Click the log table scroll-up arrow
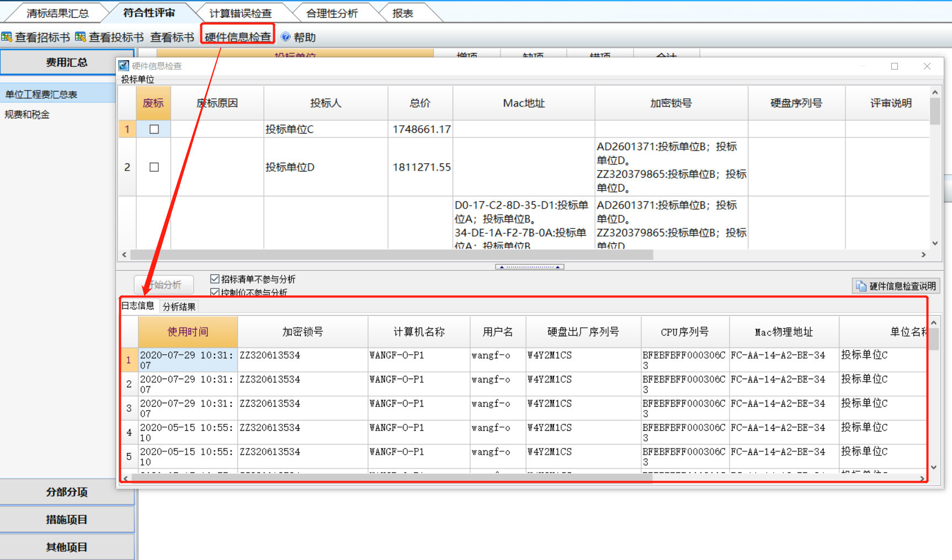The width and height of the screenshot is (952, 560). point(934,322)
